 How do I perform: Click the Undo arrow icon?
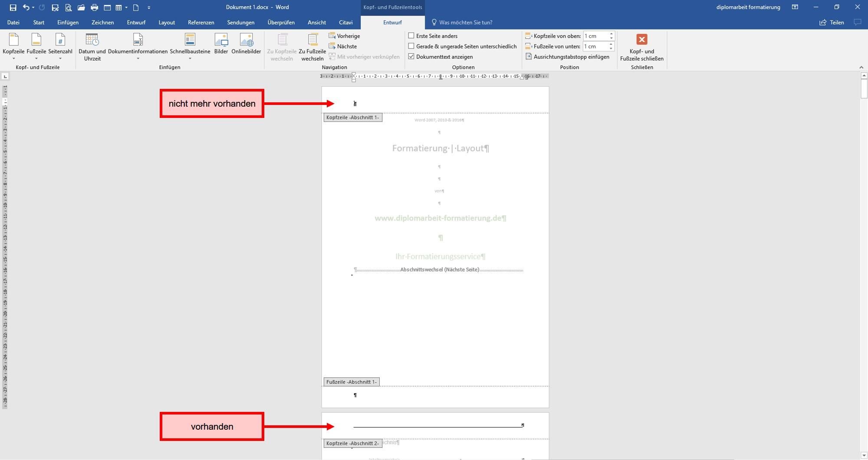[26, 7]
